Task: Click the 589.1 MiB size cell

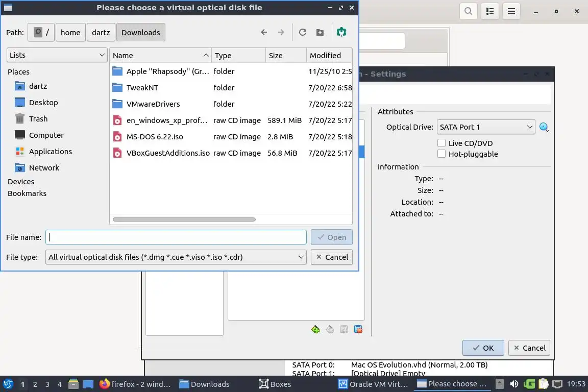Action: tap(285, 120)
